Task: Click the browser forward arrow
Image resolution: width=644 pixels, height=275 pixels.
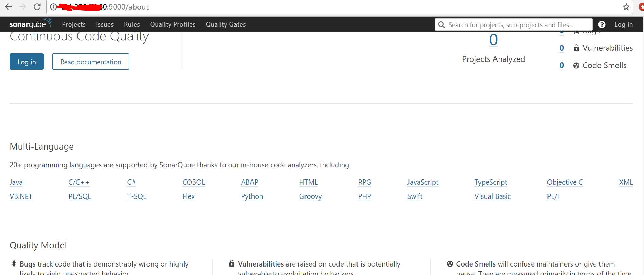Action: click(x=23, y=7)
